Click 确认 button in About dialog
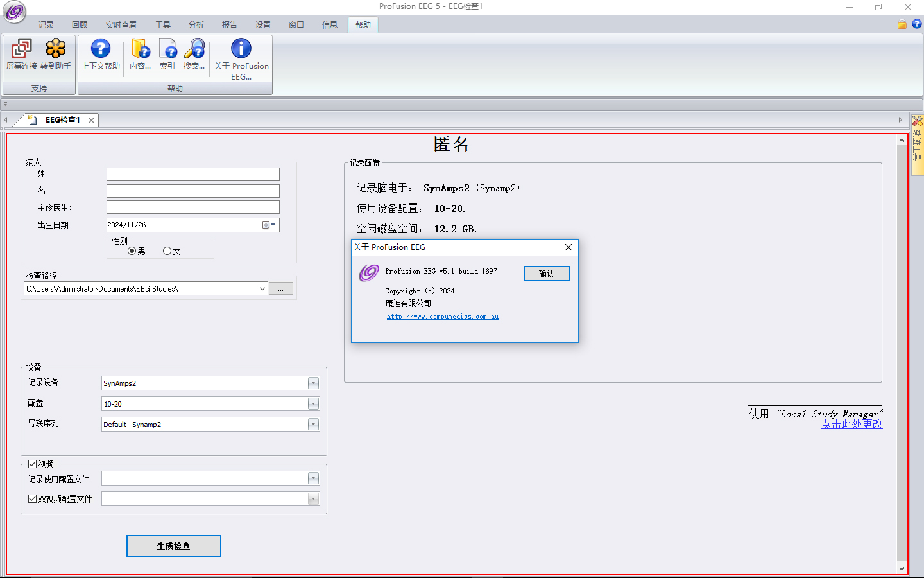This screenshot has height=578, width=924. pyautogui.click(x=547, y=274)
